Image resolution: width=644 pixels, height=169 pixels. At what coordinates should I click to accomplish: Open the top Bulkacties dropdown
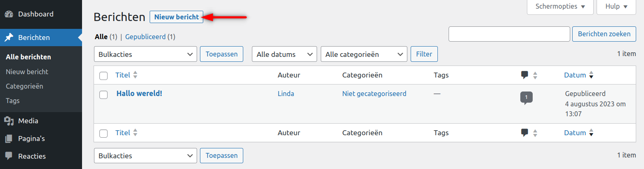146,54
